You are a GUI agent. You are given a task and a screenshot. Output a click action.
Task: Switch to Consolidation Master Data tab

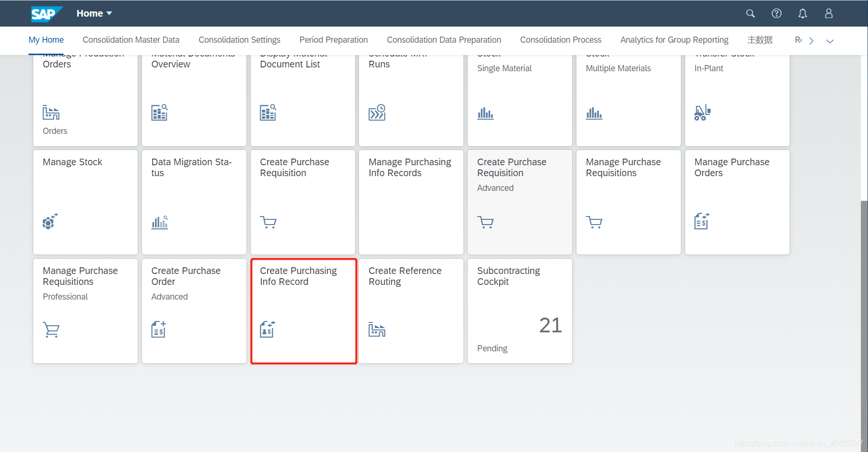(131, 40)
